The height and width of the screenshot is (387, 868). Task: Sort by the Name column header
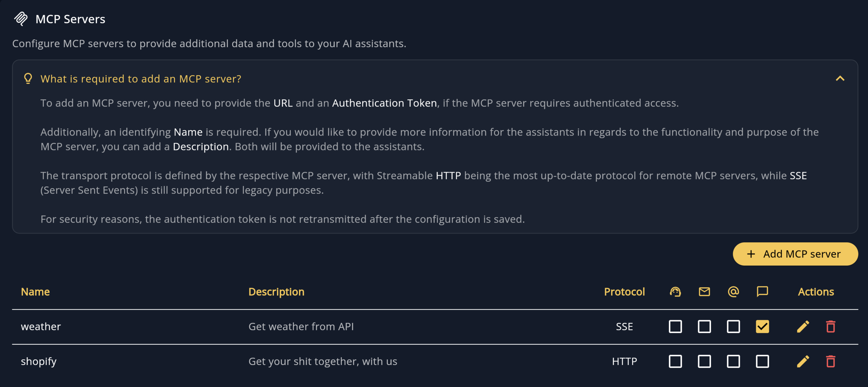(x=35, y=292)
